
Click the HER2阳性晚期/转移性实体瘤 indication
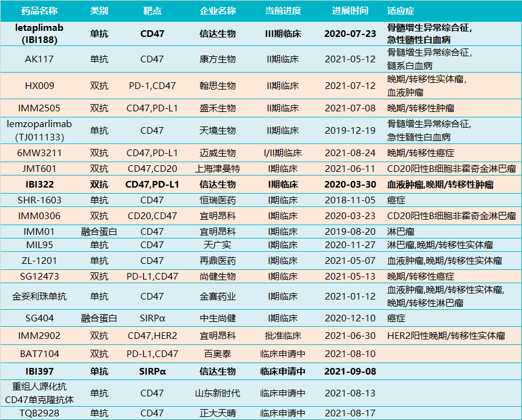pyautogui.click(x=446, y=335)
